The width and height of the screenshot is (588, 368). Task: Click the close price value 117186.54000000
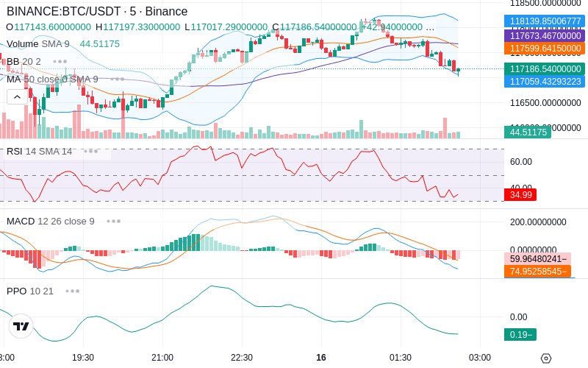318,27
